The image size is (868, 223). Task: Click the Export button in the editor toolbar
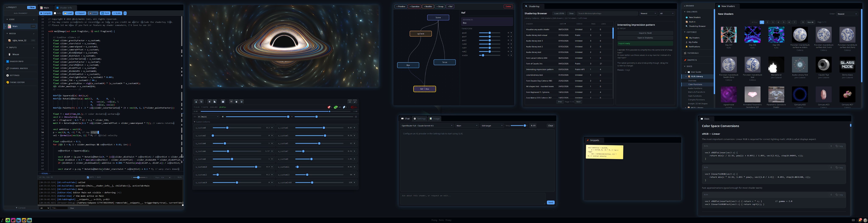click(81, 13)
